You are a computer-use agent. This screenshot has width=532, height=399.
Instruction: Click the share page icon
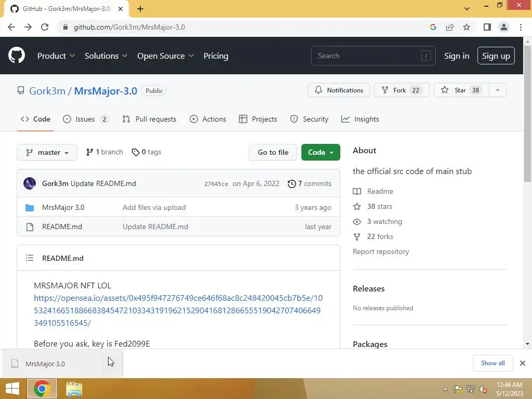tap(450, 27)
